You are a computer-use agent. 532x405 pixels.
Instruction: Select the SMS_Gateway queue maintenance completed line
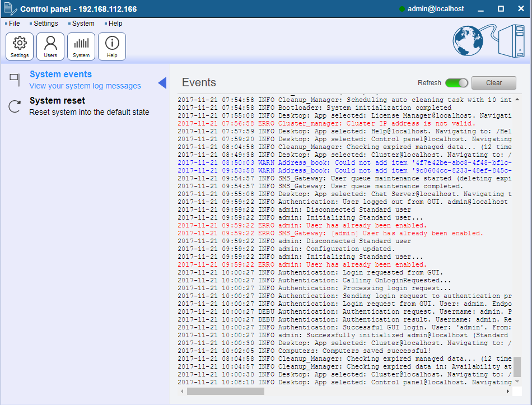click(320, 186)
